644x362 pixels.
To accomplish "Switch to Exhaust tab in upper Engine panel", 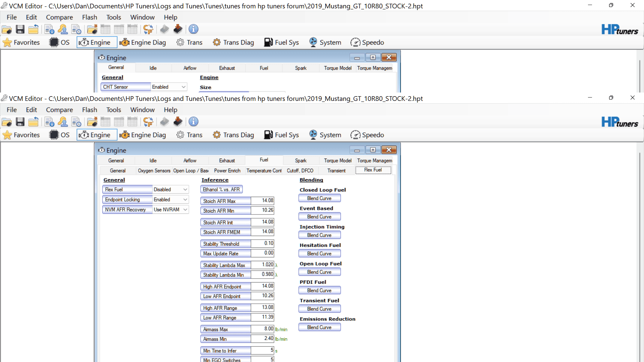I will coord(227,68).
